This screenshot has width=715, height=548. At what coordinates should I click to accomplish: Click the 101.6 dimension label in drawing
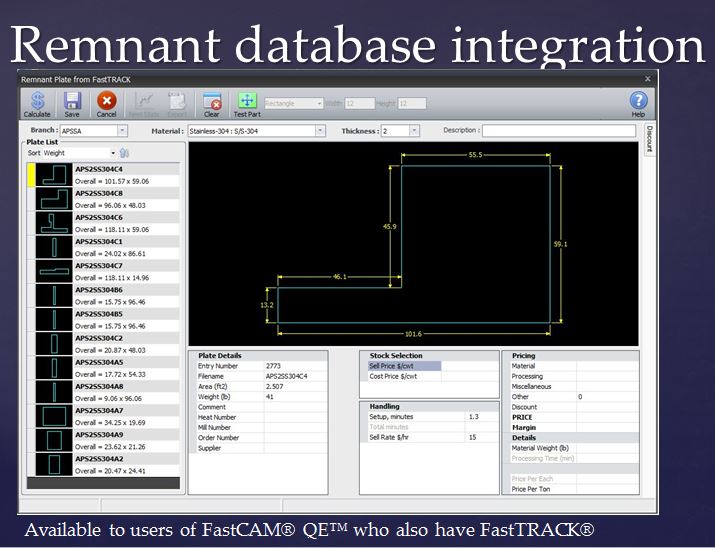(413, 334)
